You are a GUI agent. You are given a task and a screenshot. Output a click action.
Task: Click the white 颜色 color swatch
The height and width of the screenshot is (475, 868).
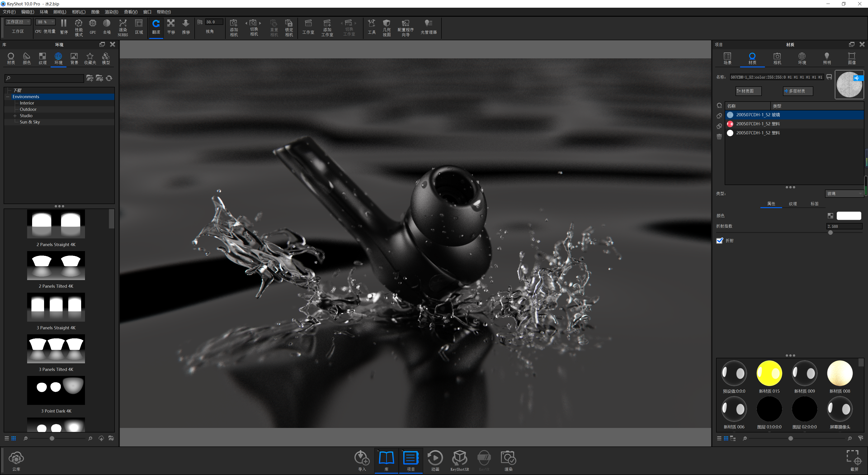click(849, 216)
